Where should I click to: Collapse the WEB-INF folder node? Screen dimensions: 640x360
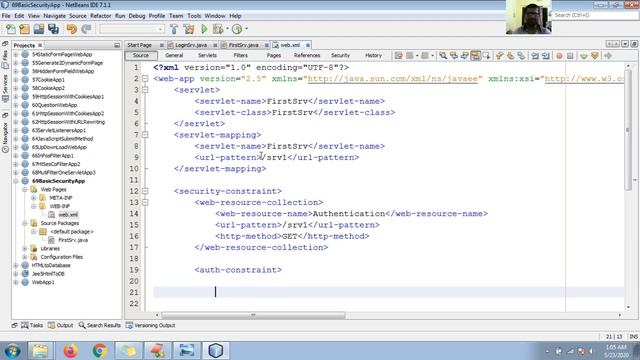coord(33,206)
